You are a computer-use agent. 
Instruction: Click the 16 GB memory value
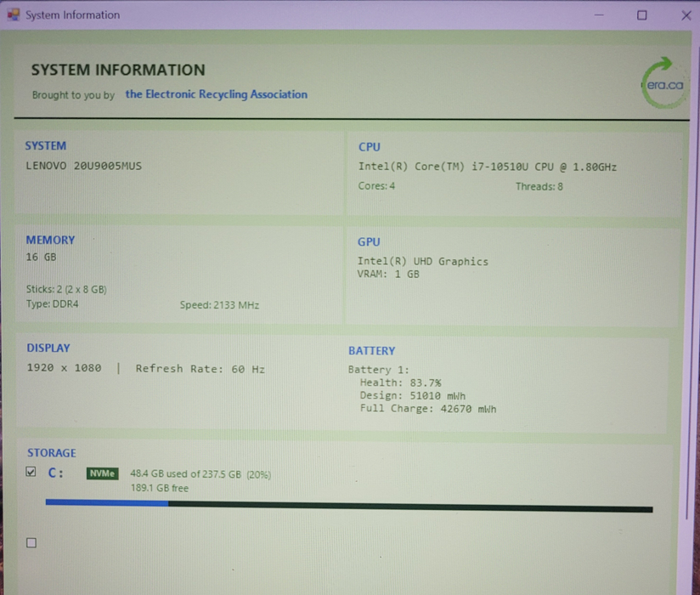(x=41, y=257)
